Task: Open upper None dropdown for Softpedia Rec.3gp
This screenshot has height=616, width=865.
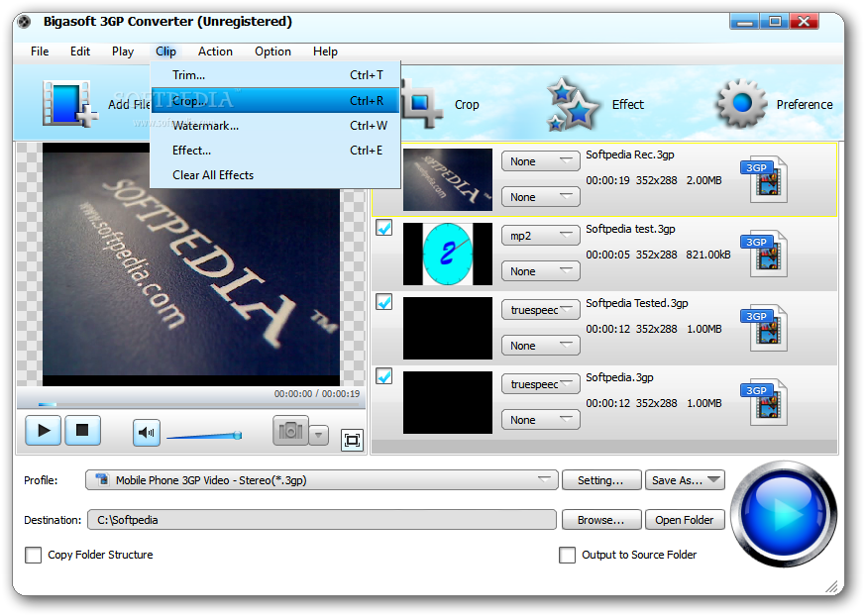Action: (x=541, y=161)
